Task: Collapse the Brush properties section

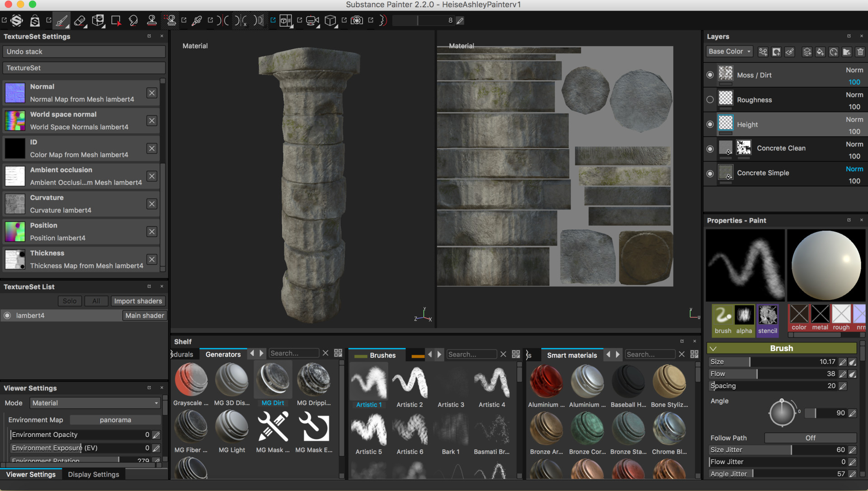Action: coord(713,348)
